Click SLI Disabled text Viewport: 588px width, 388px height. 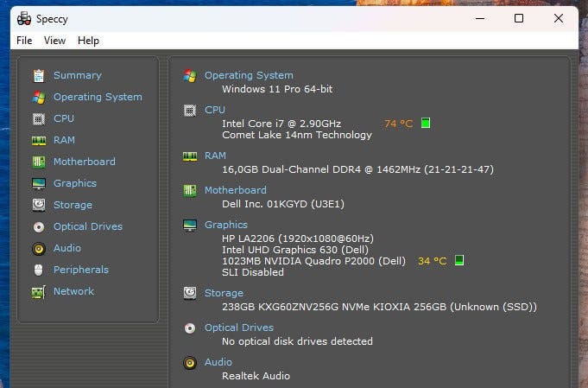click(x=253, y=272)
